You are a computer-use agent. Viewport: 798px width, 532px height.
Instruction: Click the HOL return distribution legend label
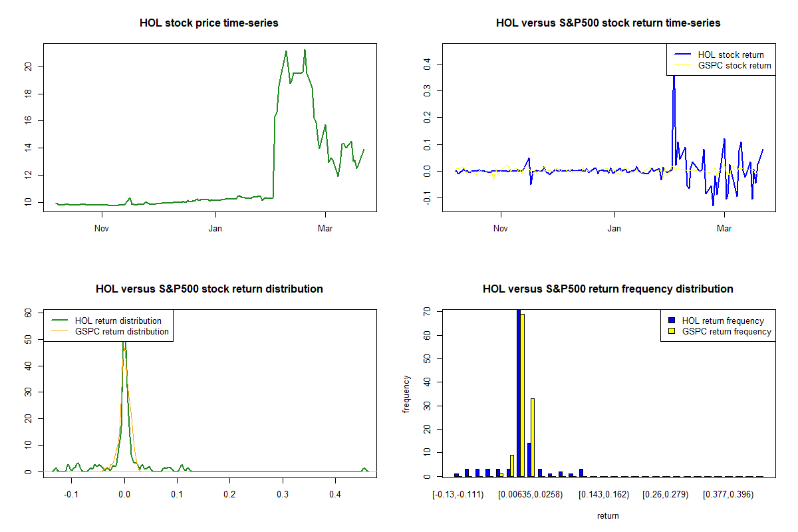pos(118,321)
